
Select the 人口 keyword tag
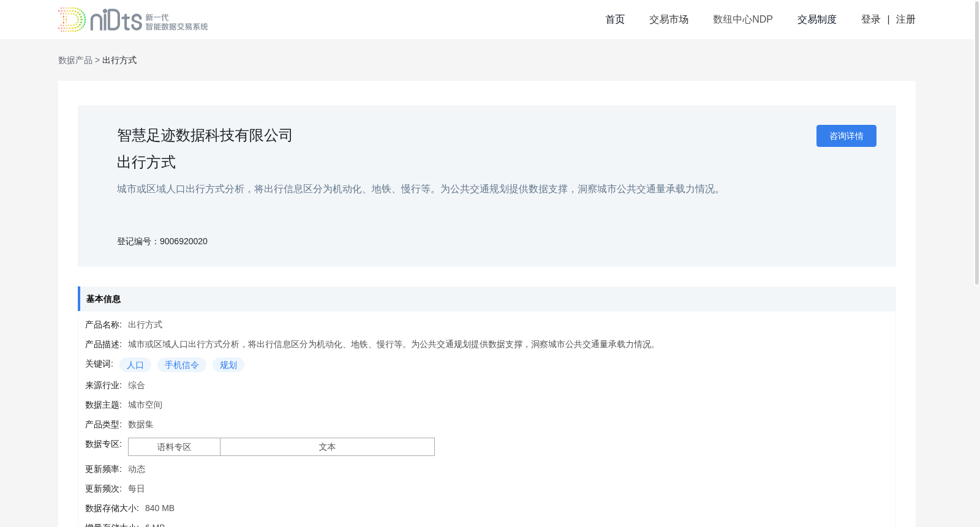click(135, 365)
